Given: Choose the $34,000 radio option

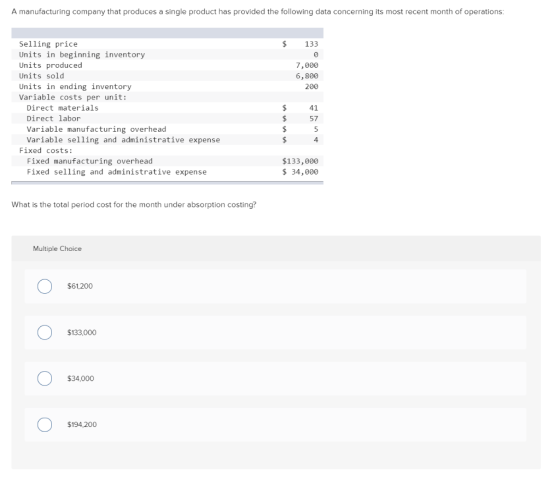Looking at the screenshot, I should tap(44, 378).
